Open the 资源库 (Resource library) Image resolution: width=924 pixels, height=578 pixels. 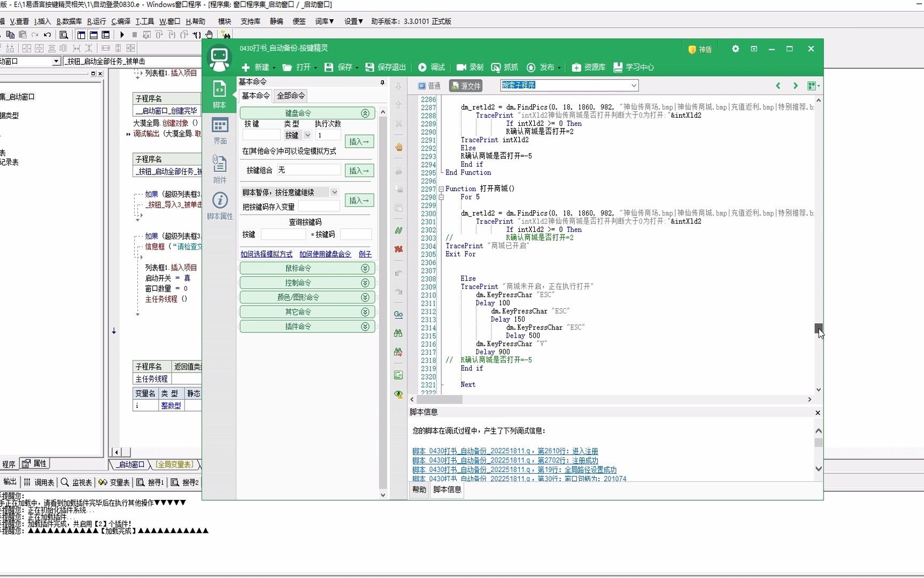588,67
